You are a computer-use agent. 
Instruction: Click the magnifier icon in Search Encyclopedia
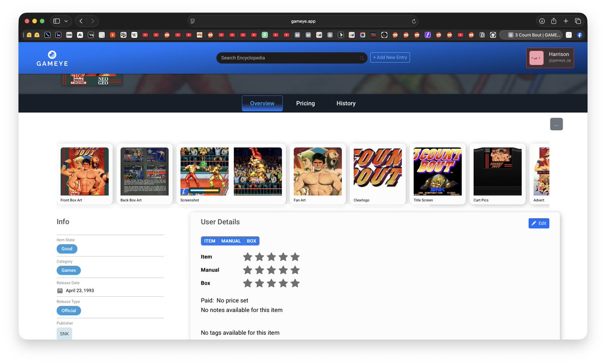(x=362, y=58)
